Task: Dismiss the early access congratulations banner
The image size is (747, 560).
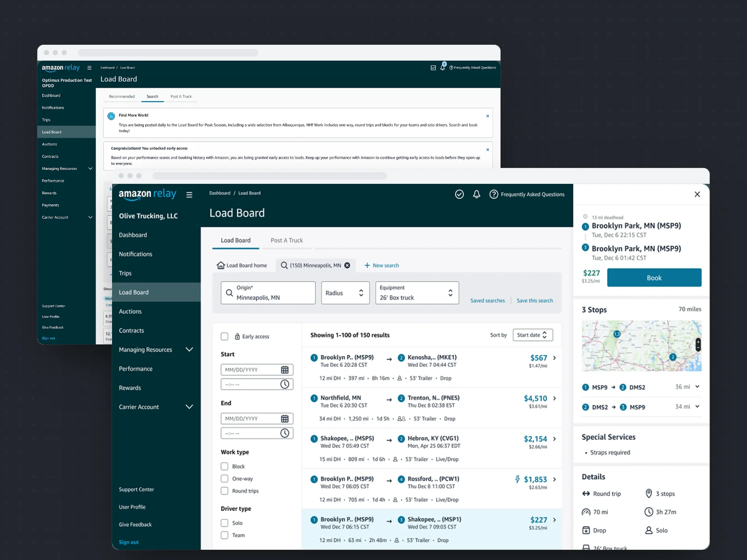Action: coord(488,150)
